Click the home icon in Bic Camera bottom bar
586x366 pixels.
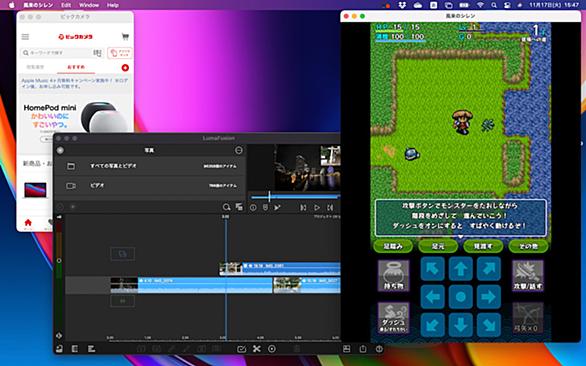pyautogui.click(x=28, y=223)
